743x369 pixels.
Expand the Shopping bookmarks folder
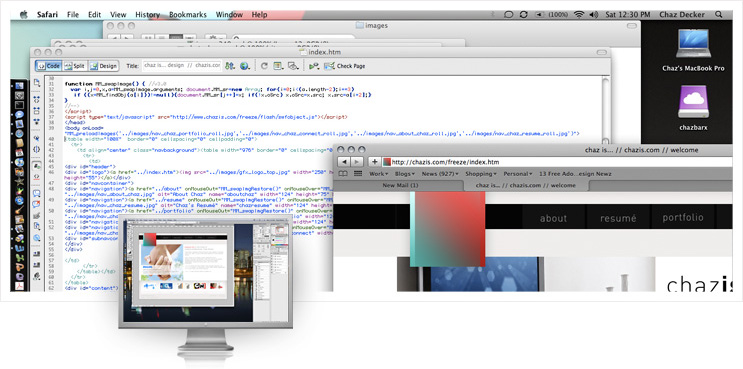(x=481, y=174)
